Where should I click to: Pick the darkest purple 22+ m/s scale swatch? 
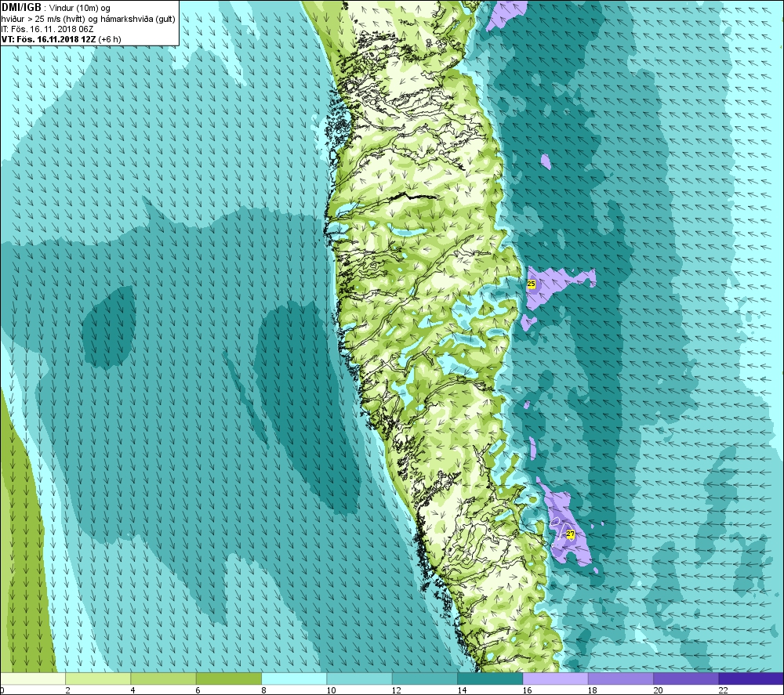tap(751, 679)
